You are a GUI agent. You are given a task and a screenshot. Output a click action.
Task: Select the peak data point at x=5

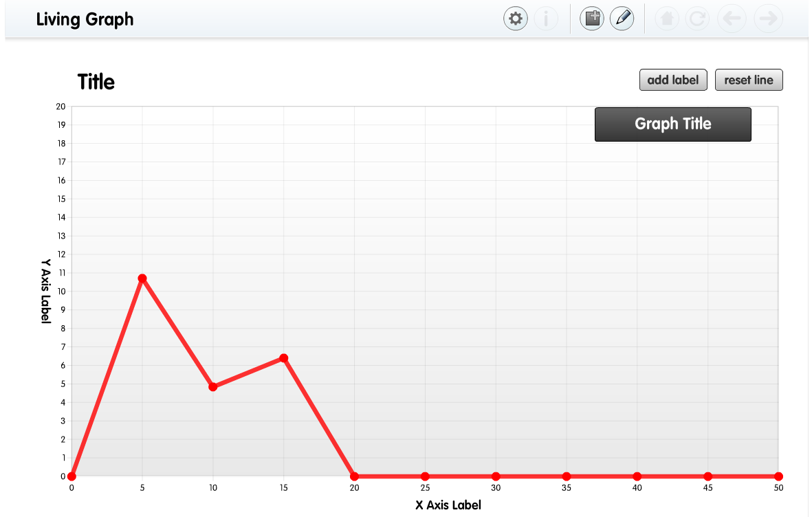tap(142, 278)
